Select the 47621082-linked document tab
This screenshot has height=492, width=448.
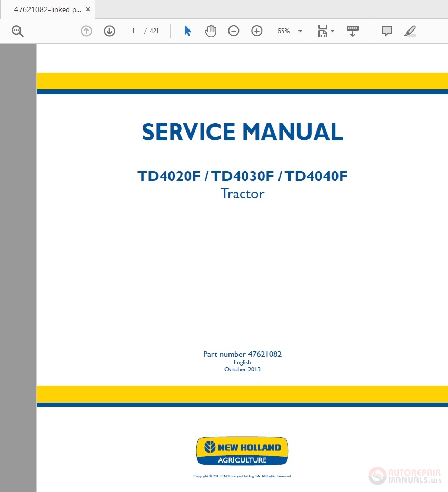click(x=47, y=9)
